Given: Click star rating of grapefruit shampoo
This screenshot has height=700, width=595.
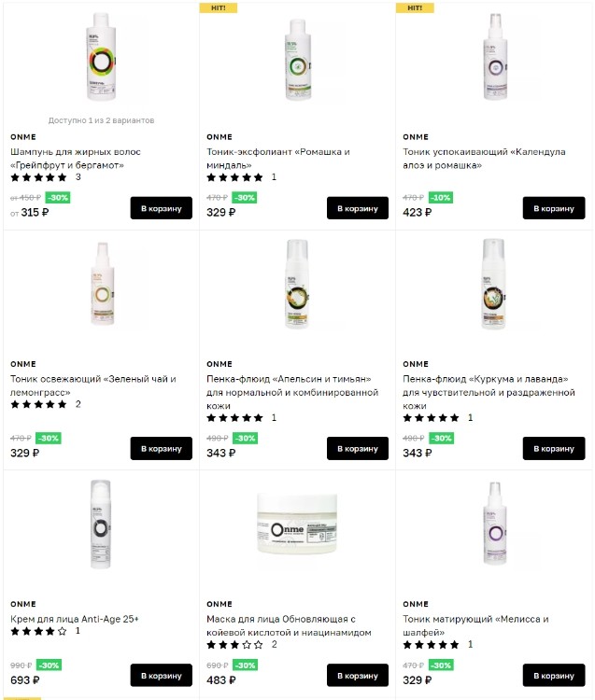Looking at the screenshot, I should [39, 177].
